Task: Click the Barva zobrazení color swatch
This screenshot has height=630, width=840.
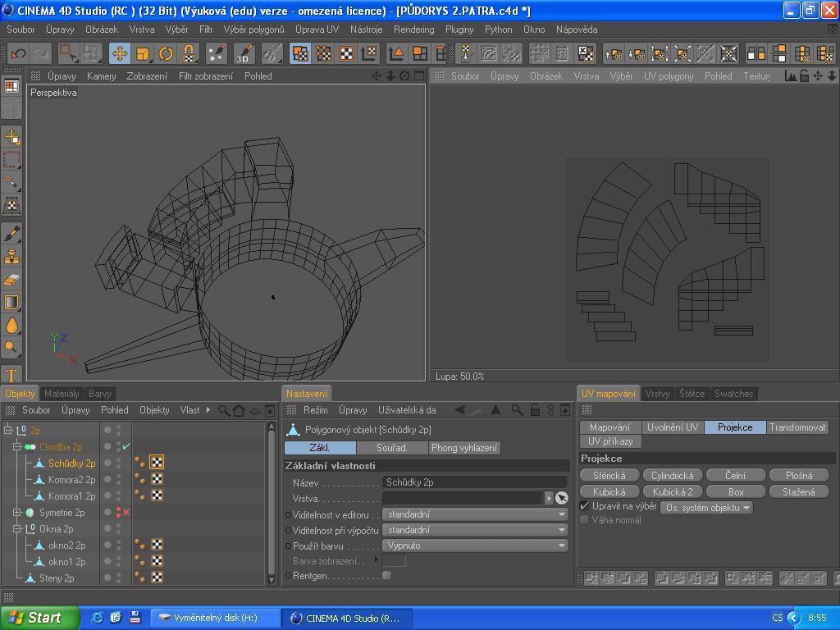Action: [x=394, y=561]
